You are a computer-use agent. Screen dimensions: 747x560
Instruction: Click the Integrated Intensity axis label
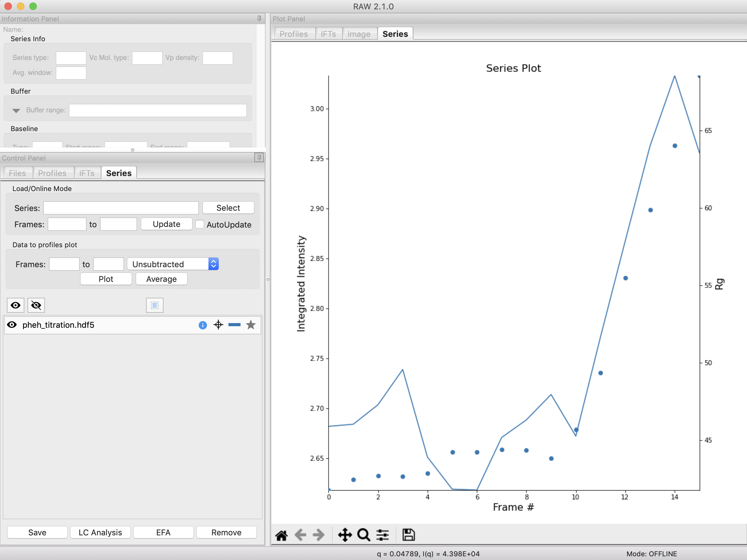tap(300, 284)
